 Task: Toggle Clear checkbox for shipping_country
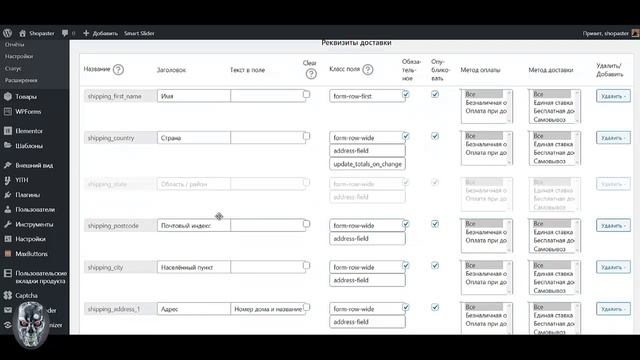click(x=307, y=136)
